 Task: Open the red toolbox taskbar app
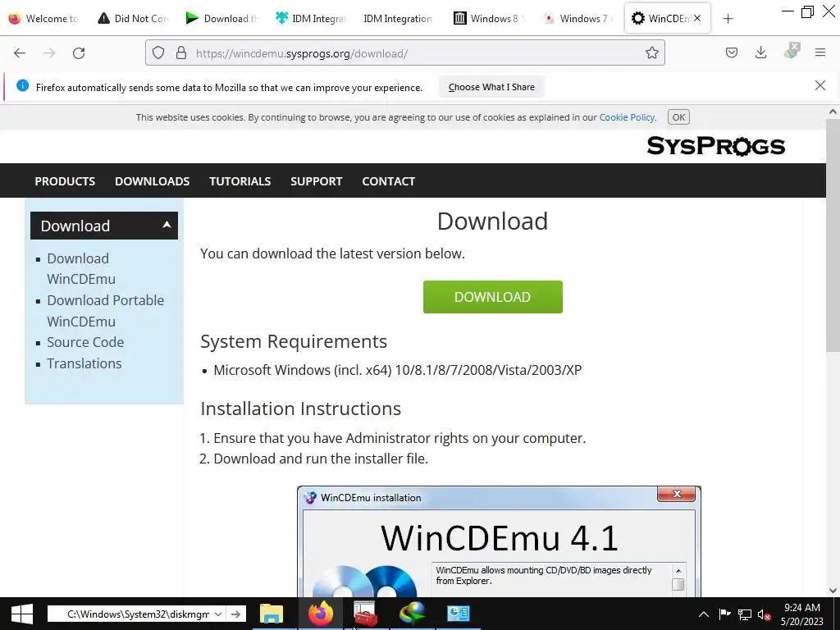click(x=365, y=614)
